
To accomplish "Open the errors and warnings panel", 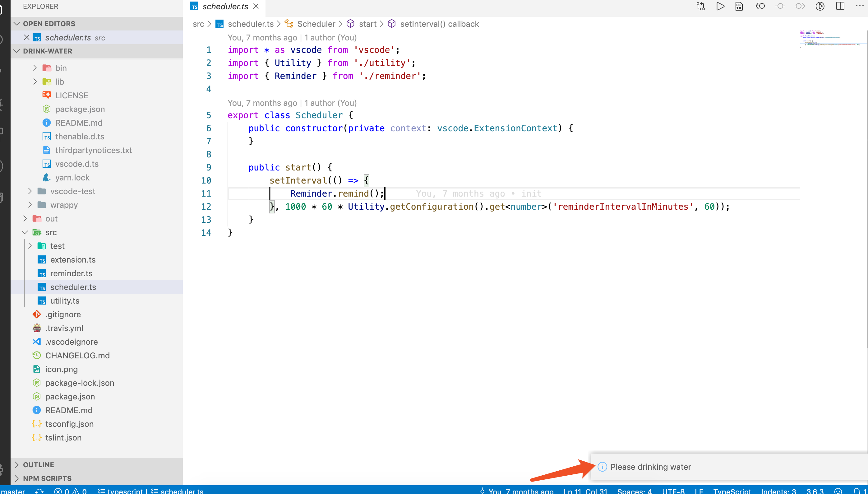I will (x=71, y=491).
